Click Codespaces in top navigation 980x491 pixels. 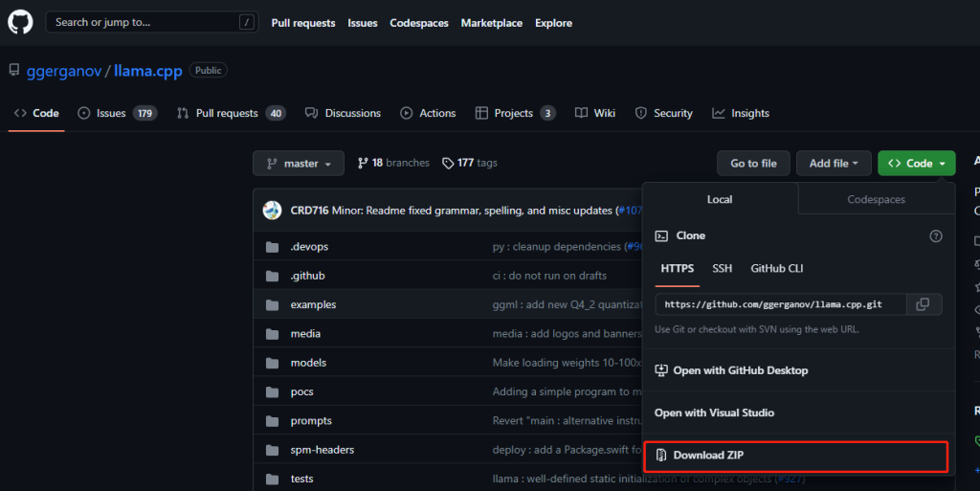419,23
